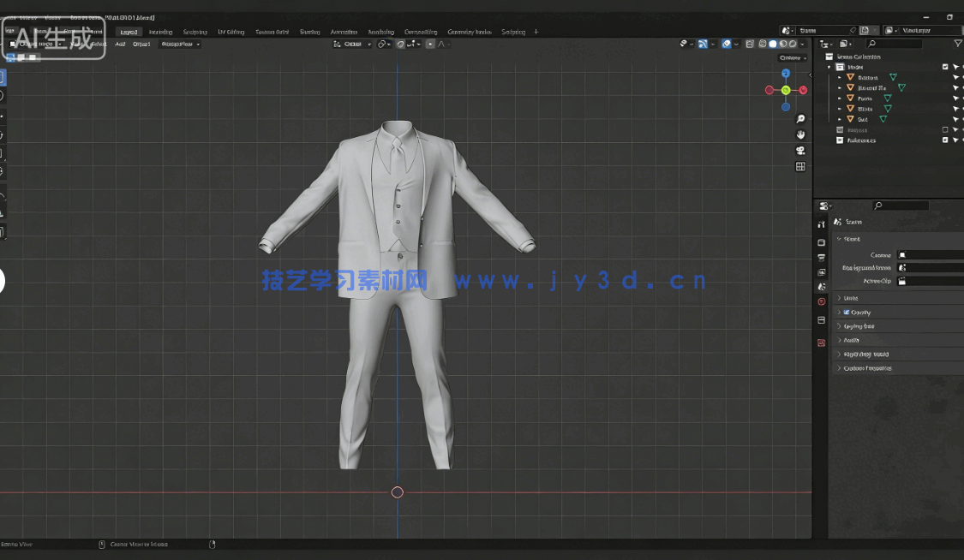
Task: Open the UV Editing workspace tab
Action: pos(230,31)
